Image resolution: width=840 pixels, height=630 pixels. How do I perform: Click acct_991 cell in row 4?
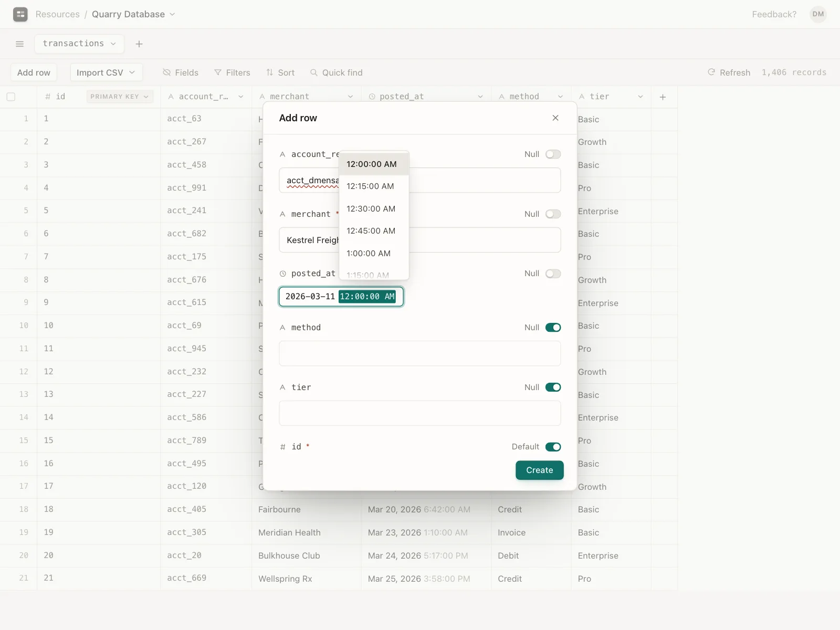click(x=206, y=187)
